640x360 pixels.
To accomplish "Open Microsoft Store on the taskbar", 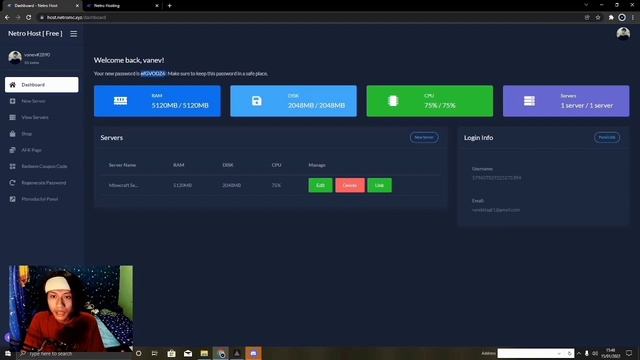I will [x=171, y=353].
